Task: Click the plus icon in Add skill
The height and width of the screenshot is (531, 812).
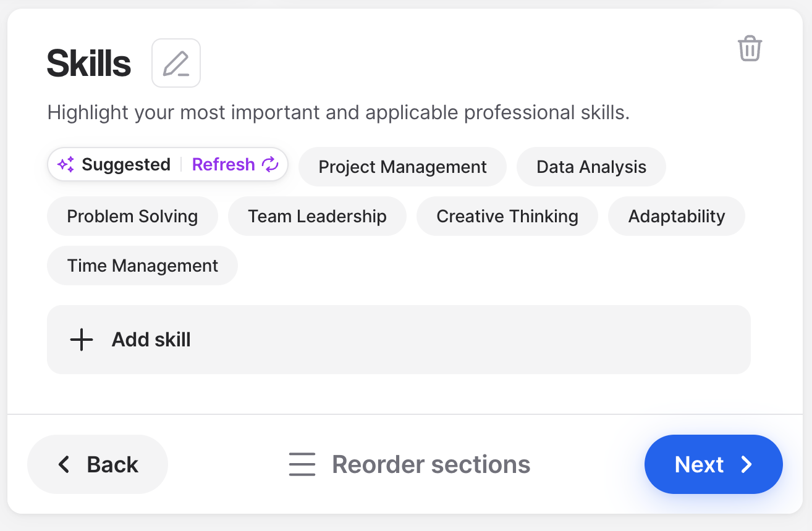Action: click(81, 340)
